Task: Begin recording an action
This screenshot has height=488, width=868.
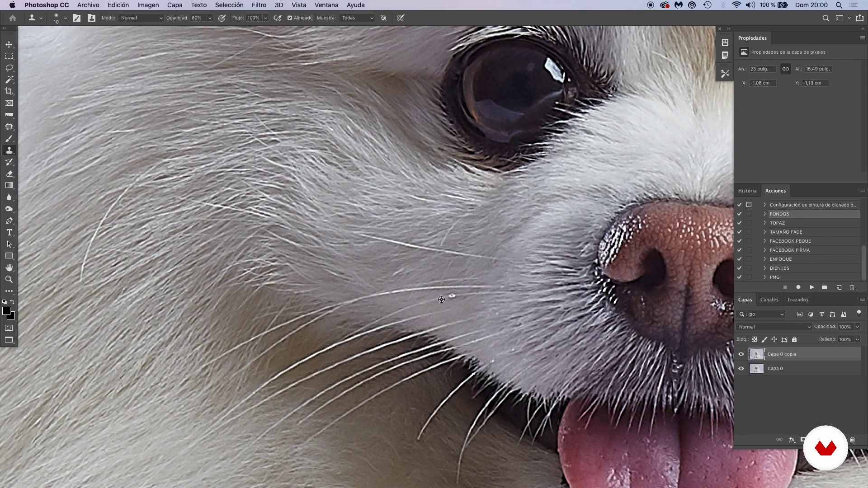Action: click(x=798, y=287)
